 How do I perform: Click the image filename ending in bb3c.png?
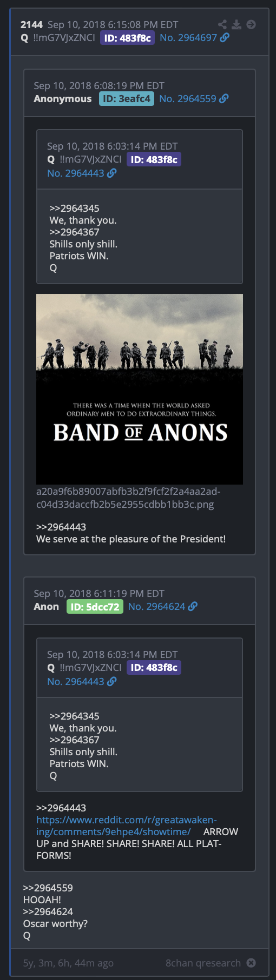click(x=128, y=498)
